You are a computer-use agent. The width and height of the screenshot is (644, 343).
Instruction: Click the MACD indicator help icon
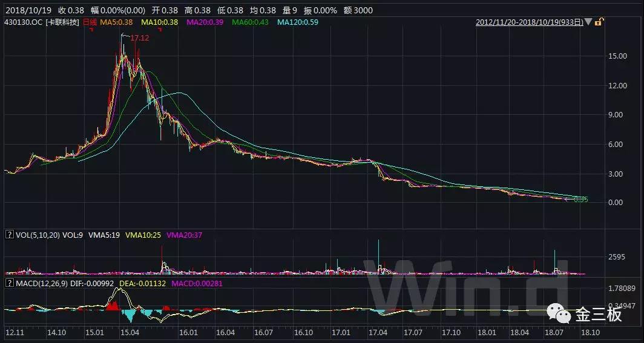pos(9,283)
